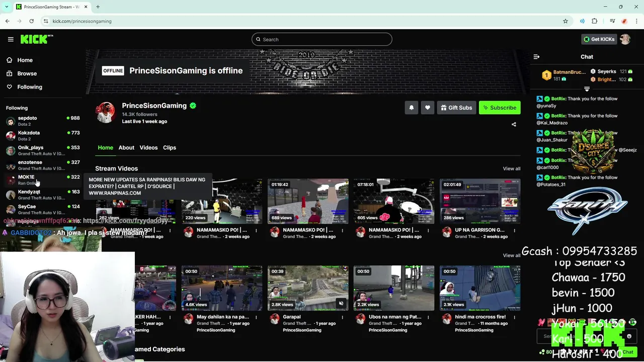Open the hamburger sidebar menu
This screenshot has height=362, width=644.
(11, 39)
